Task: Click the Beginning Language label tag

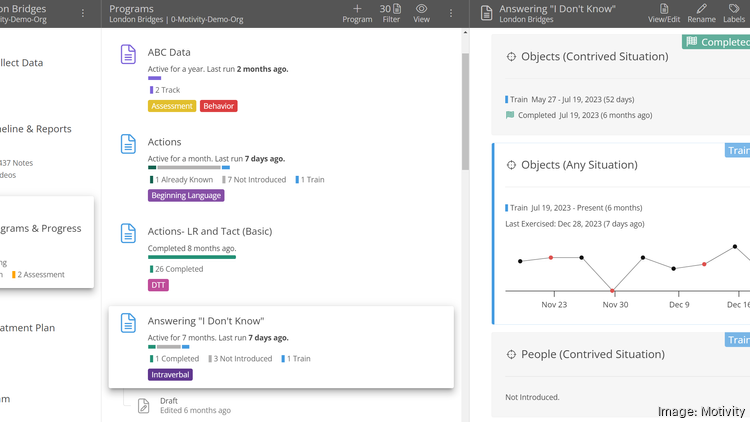Action: click(x=186, y=196)
